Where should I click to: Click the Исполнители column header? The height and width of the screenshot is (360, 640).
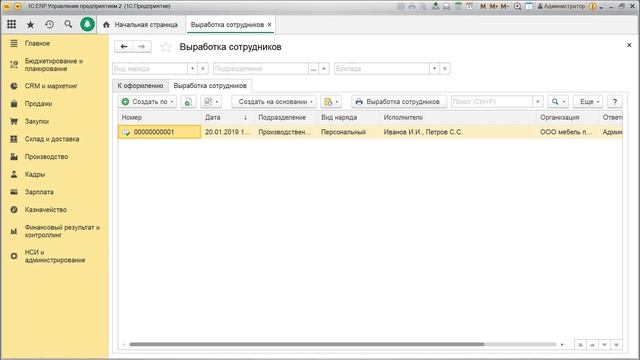point(458,118)
